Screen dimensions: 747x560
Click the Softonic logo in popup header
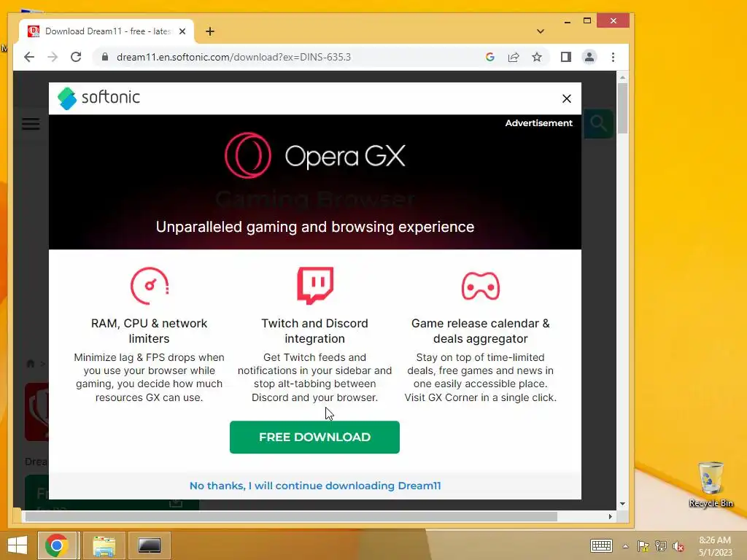coord(98,98)
